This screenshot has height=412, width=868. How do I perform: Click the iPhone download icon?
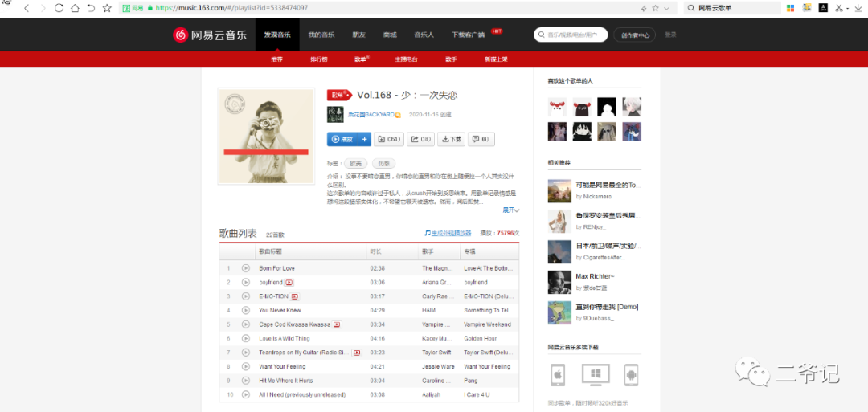click(x=558, y=375)
